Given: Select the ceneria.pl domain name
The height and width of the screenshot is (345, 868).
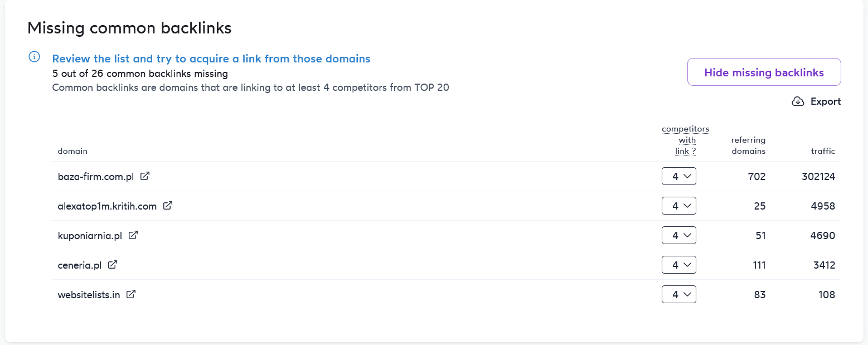Looking at the screenshot, I should pyautogui.click(x=80, y=265).
